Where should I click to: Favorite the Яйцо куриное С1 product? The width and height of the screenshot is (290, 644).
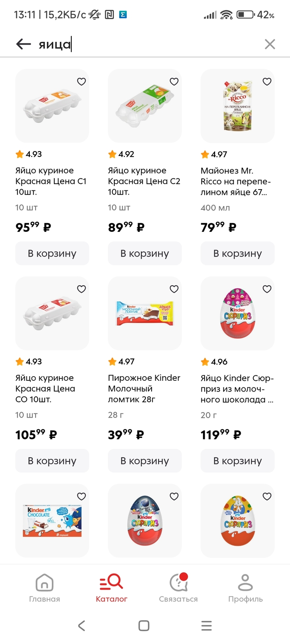(x=81, y=82)
